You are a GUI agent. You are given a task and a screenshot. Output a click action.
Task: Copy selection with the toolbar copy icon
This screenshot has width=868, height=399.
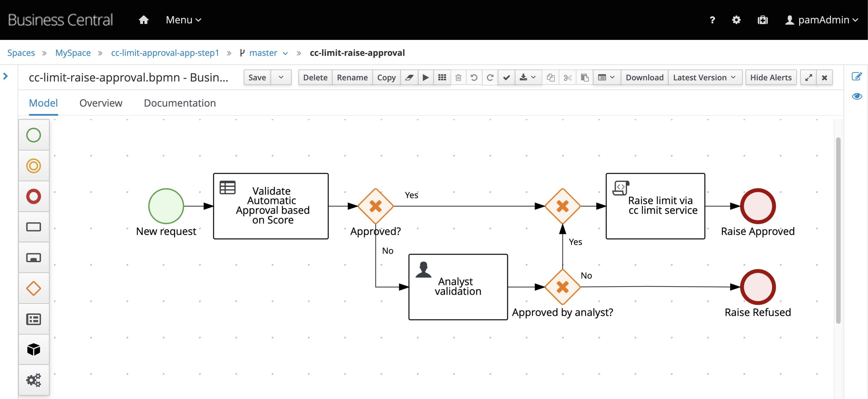click(x=550, y=78)
